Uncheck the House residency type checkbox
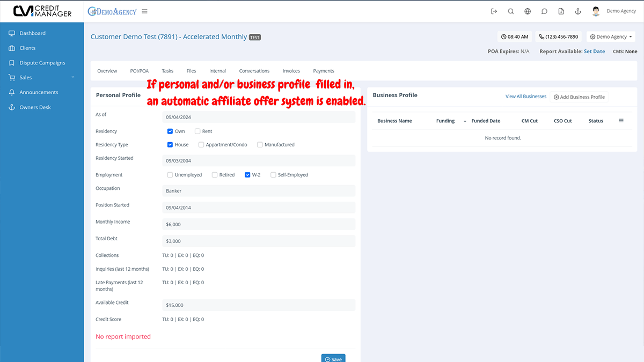Image resolution: width=644 pixels, height=362 pixels. coord(170,144)
